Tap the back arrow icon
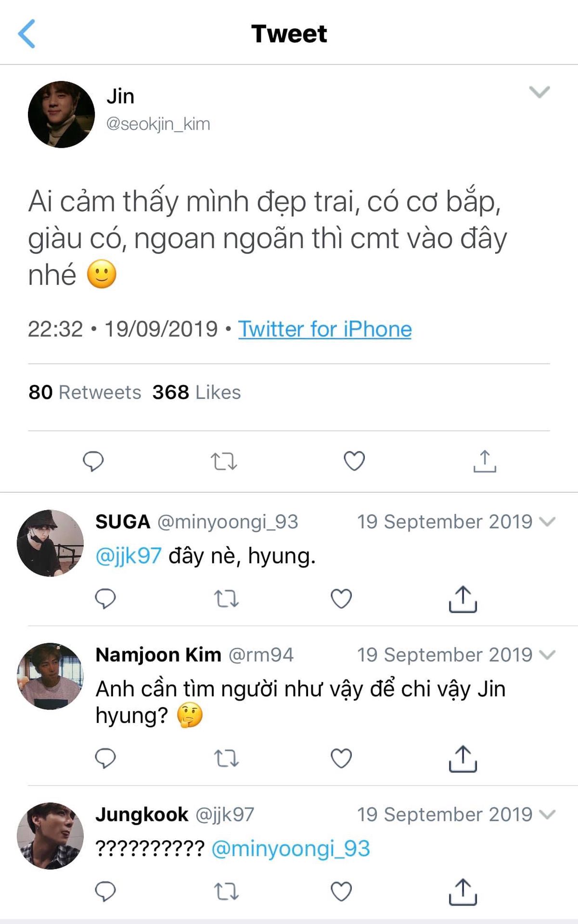Screen dimensions: 578x924 [x=27, y=34]
